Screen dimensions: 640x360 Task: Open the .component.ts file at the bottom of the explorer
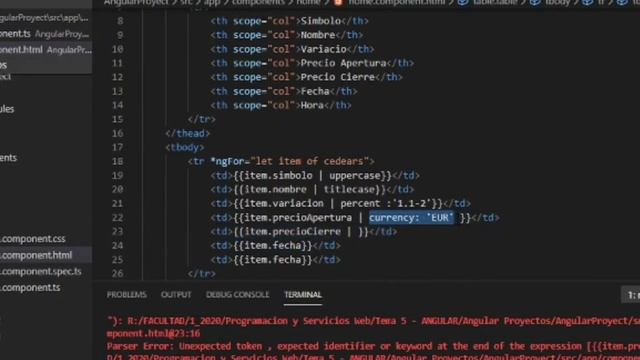click(x=30, y=287)
